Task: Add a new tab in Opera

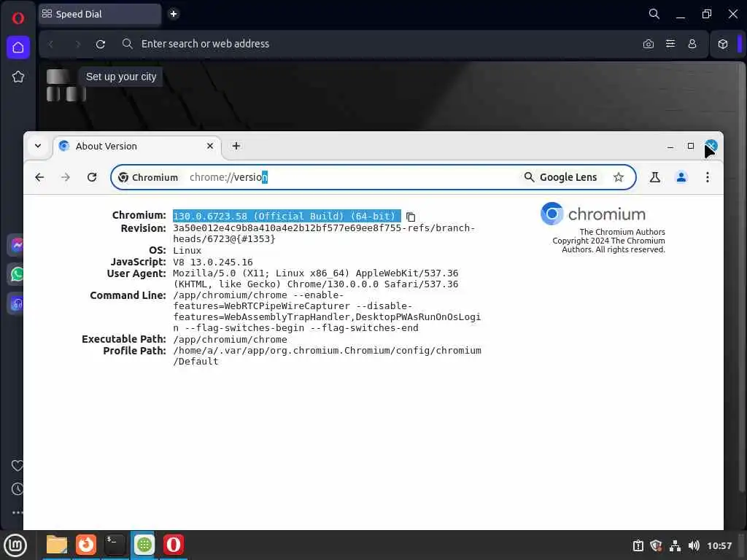Action: click(x=174, y=14)
